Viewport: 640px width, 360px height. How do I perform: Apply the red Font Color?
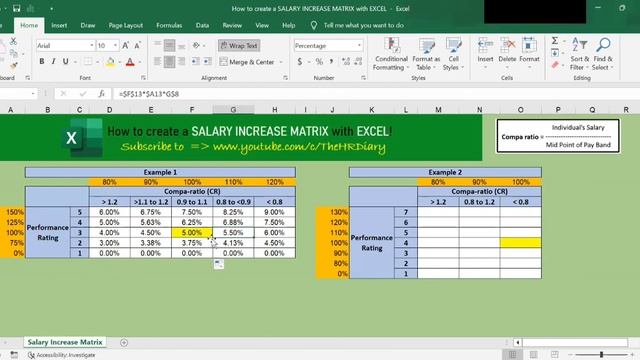click(130, 62)
